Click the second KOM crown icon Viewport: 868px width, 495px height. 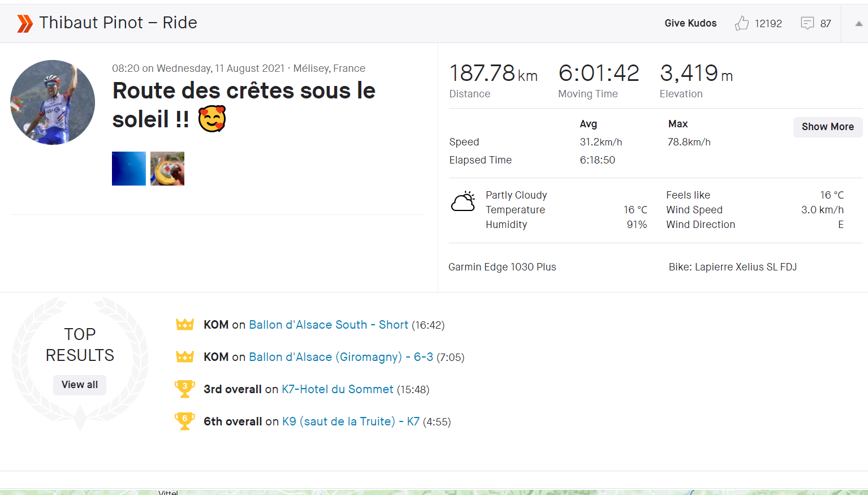coord(185,357)
